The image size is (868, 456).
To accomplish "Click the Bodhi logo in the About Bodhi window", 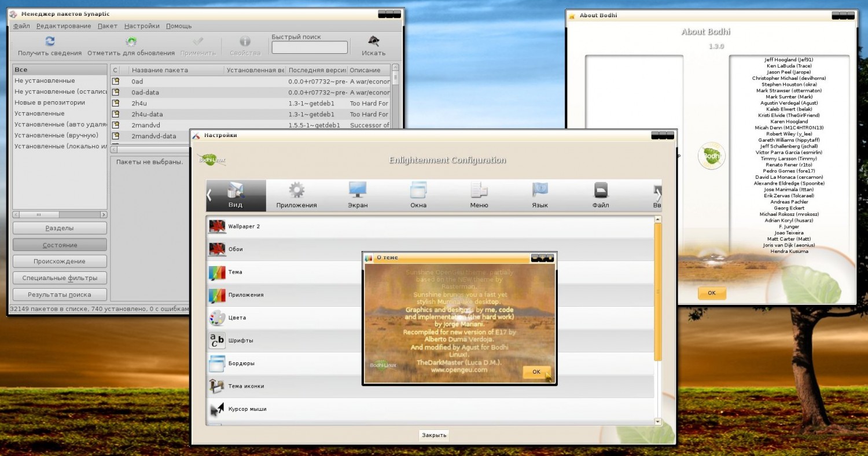I will pyautogui.click(x=711, y=157).
